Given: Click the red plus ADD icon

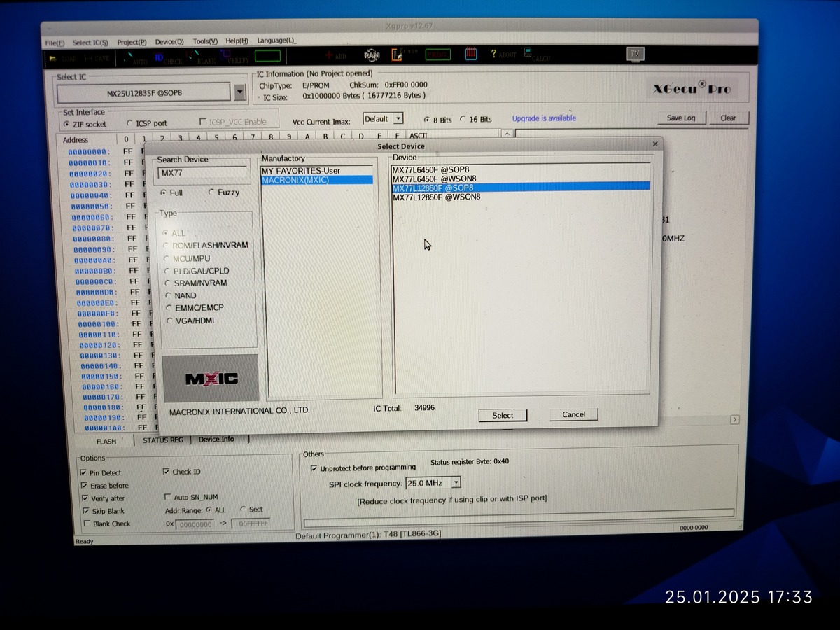Looking at the screenshot, I should coord(335,55).
